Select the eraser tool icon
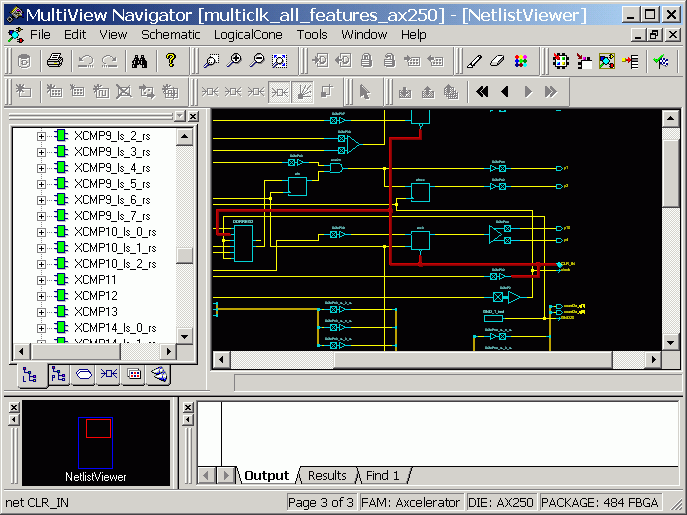Screen dimensions: 687x515 [x=497, y=61]
